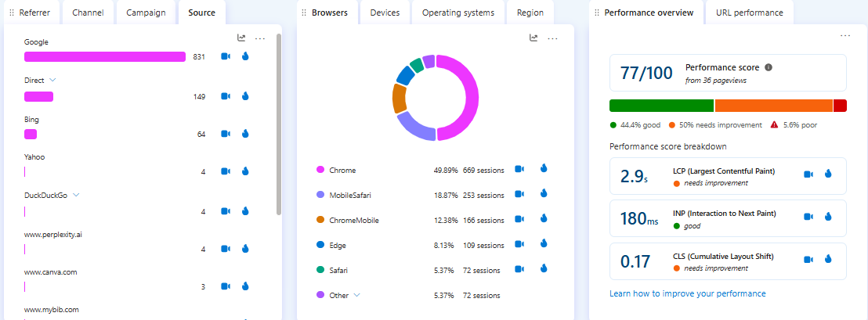Switch to the Channel tab
868x320 pixels.
[87, 13]
